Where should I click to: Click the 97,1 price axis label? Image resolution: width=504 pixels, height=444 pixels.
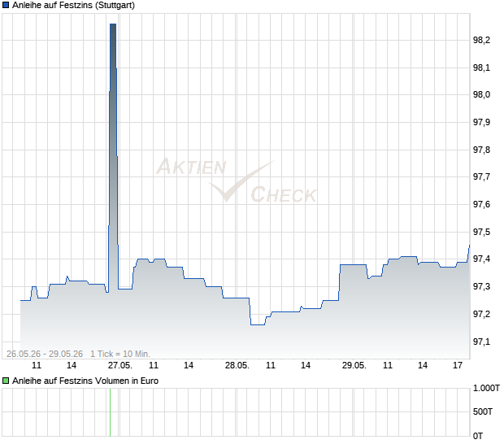481,342
